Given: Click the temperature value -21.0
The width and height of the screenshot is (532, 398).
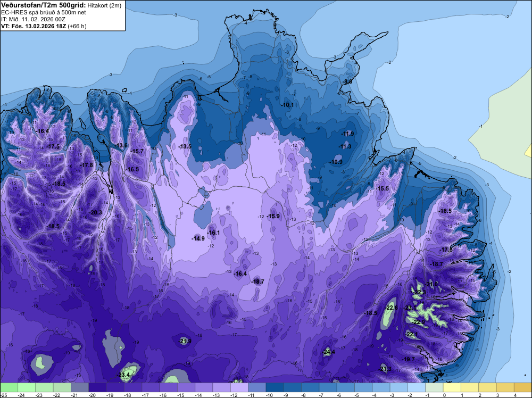Looking at the screenshot, I should click(x=431, y=284).
